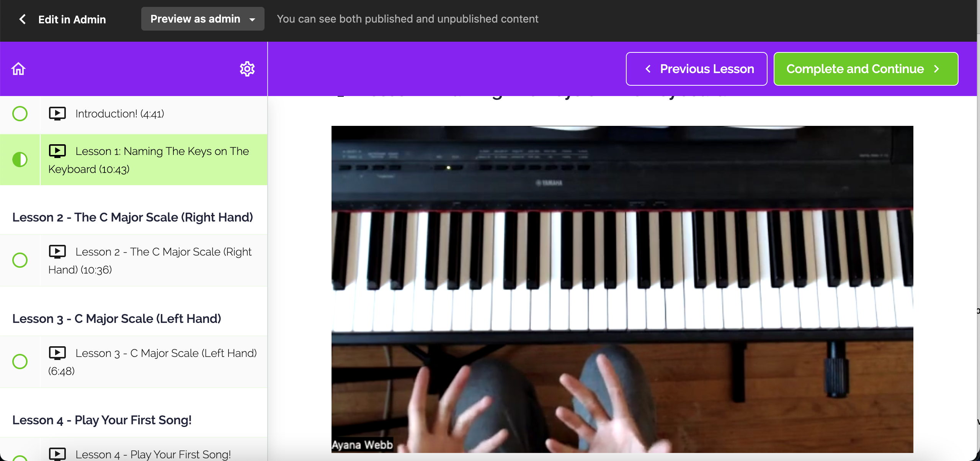
Task: Click the back arrow beside Edit in Admin
Action: [23, 19]
